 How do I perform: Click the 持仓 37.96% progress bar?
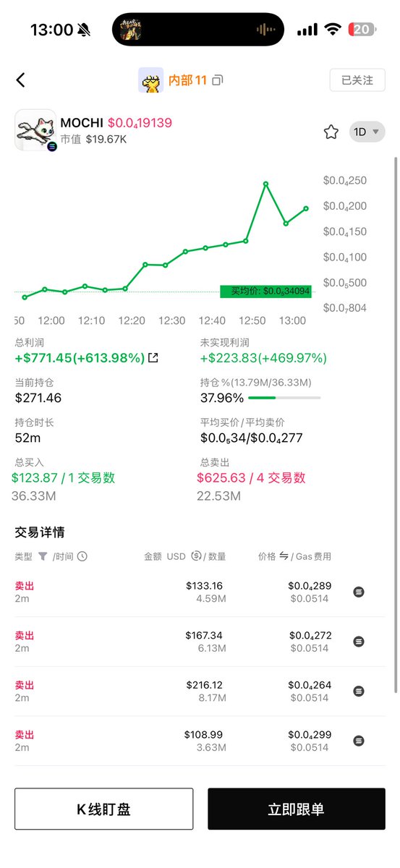pyautogui.click(x=284, y=398)
